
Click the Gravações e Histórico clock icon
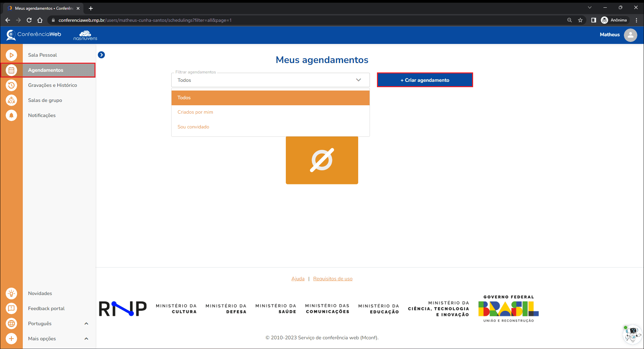coord(11,85)
